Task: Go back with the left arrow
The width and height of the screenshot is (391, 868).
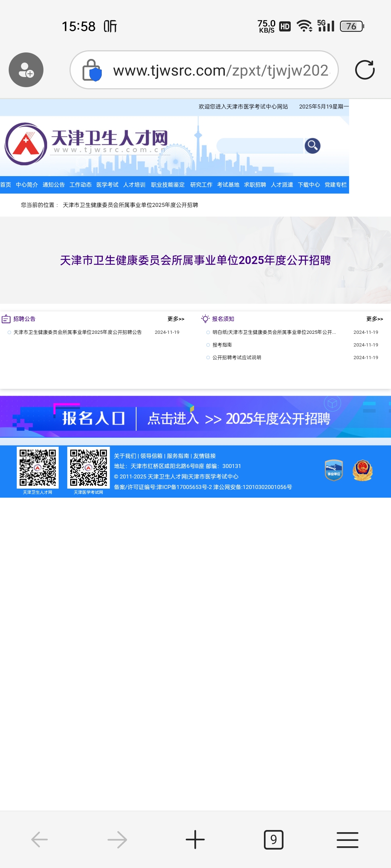Action: tap(39, 839)
